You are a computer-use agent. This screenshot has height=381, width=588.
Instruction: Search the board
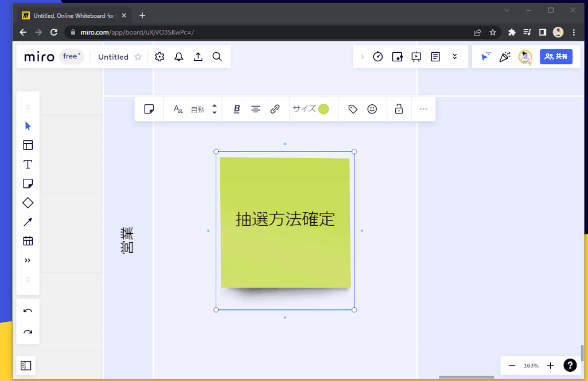(217, 57)
